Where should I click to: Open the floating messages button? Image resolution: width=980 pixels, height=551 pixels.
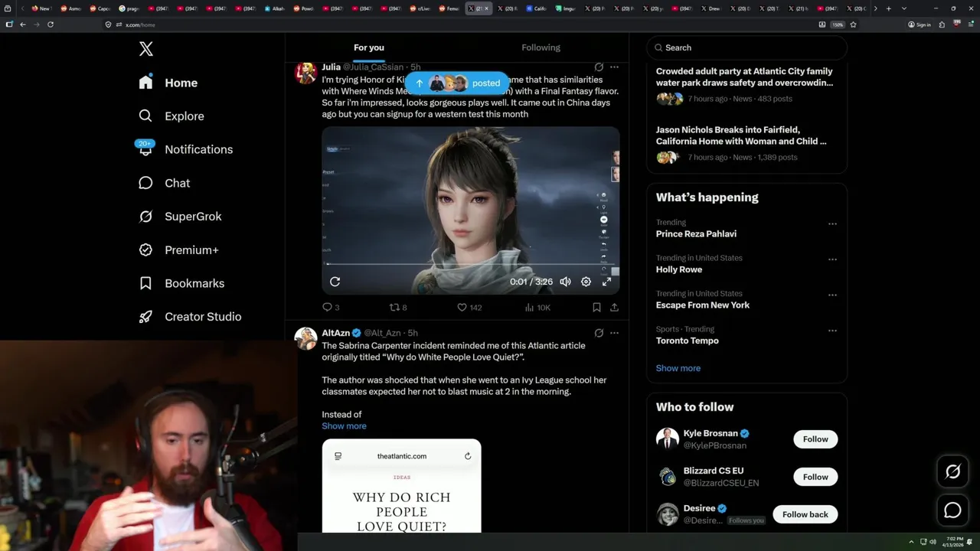tap(952, 510)
